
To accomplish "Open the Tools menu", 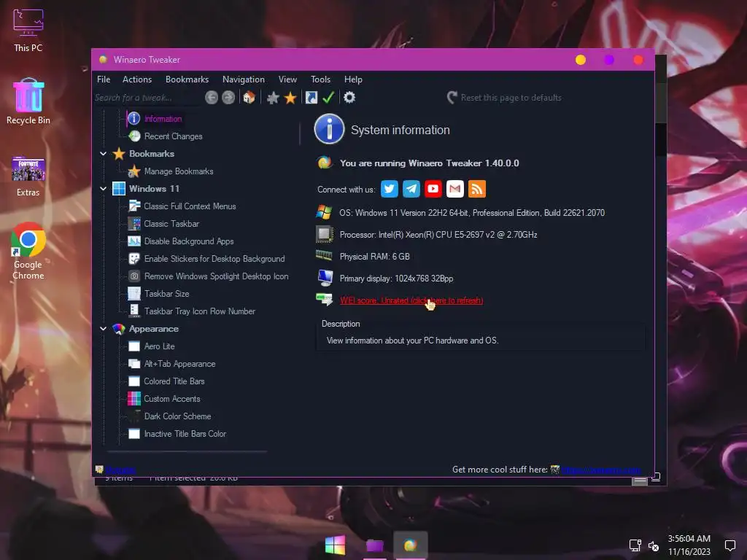I will point(321,79).
